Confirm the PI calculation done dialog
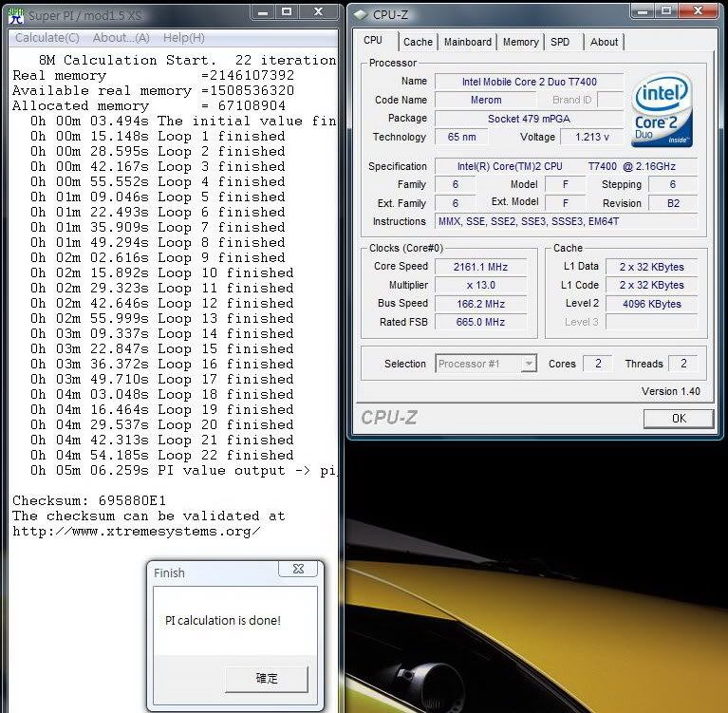 click(x=267, y=678)
